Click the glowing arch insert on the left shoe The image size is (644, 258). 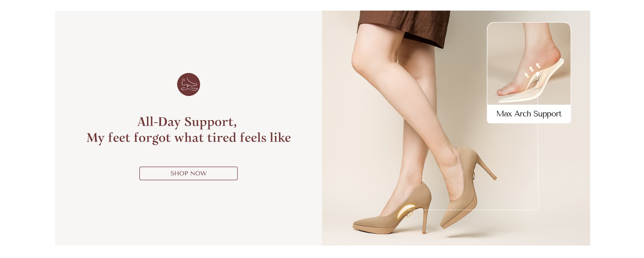point(405,211)
